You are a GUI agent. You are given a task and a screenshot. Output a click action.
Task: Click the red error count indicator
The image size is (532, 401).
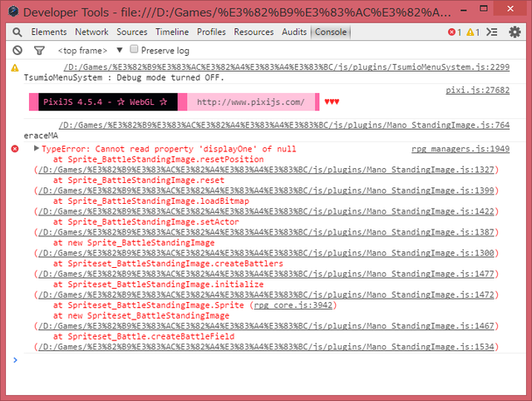(455, 32)
